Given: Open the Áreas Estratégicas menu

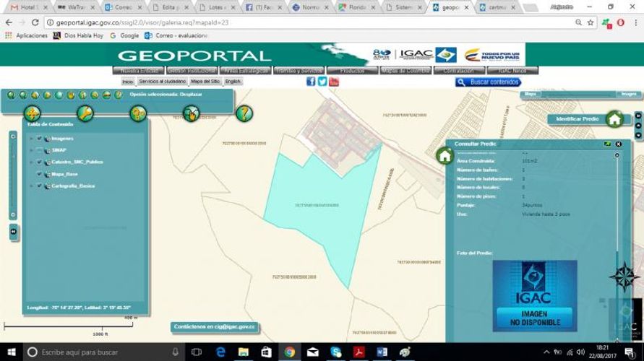Looking at the screenshot, I should 246,71.
